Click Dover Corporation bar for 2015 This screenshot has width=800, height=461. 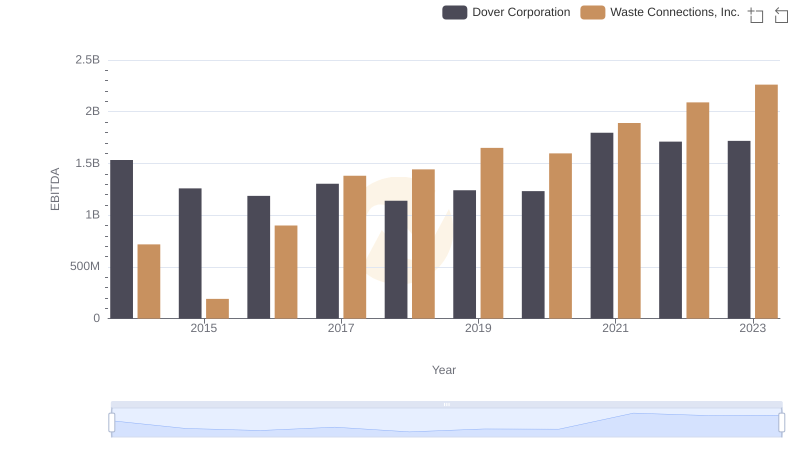pyautogui.click(x=190, y=253)
